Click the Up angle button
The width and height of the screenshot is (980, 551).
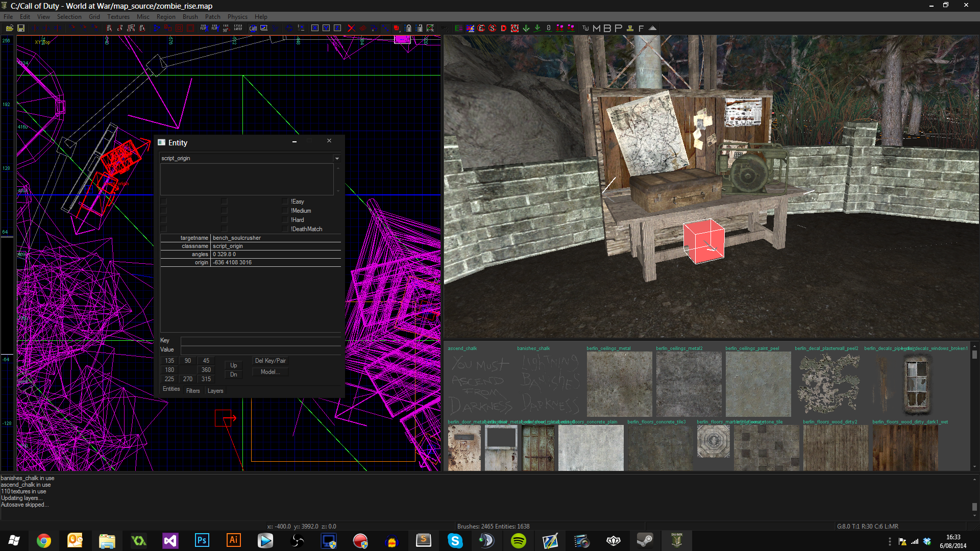[233, 365]
